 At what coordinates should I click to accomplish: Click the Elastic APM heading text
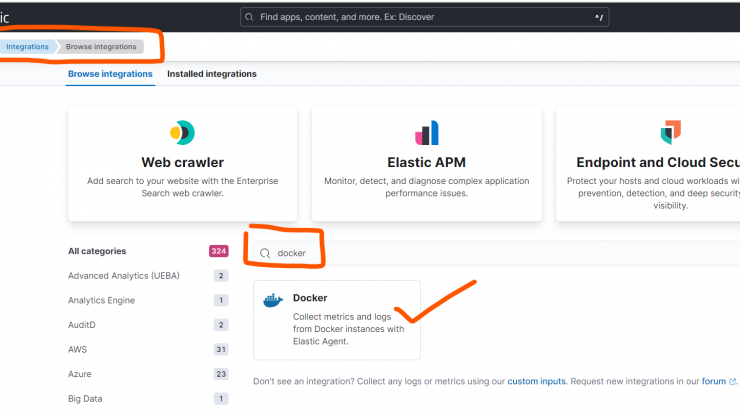pyautogui.click(x=427, y=162)
